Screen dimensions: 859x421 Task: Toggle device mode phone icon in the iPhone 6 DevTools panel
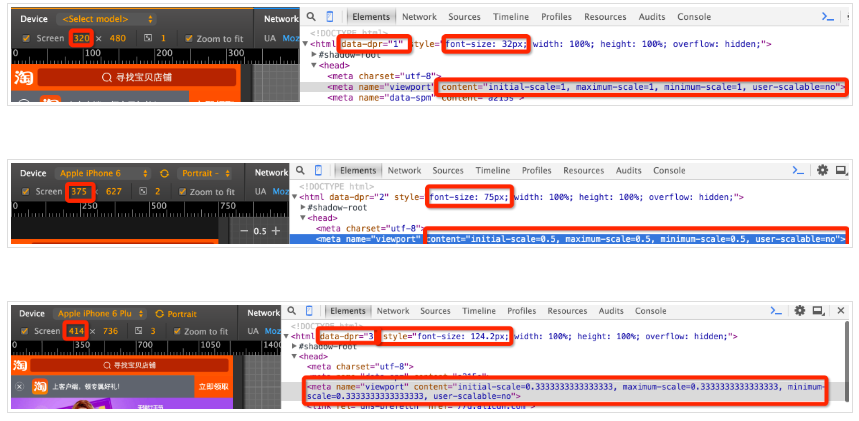click(x=318, y=170)
